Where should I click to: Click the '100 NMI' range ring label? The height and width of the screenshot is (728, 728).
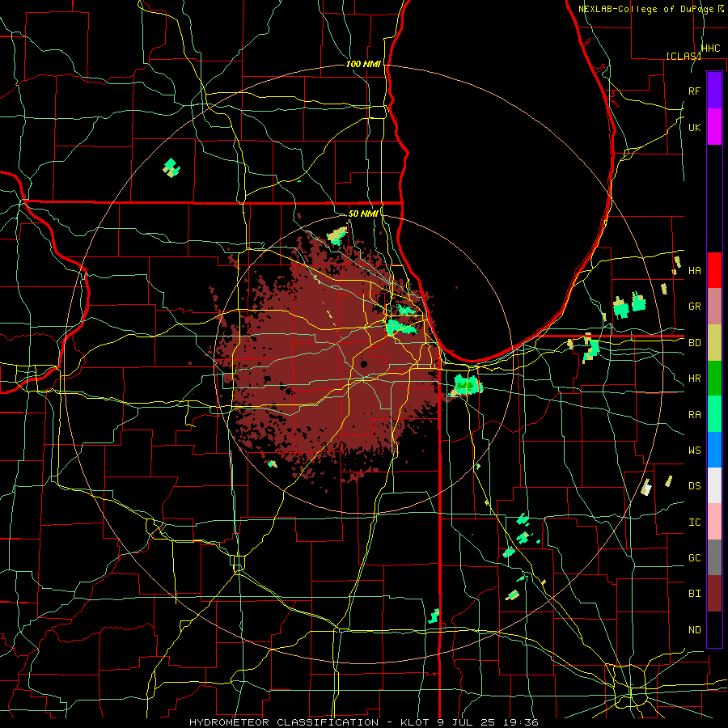tap(363, 64)
